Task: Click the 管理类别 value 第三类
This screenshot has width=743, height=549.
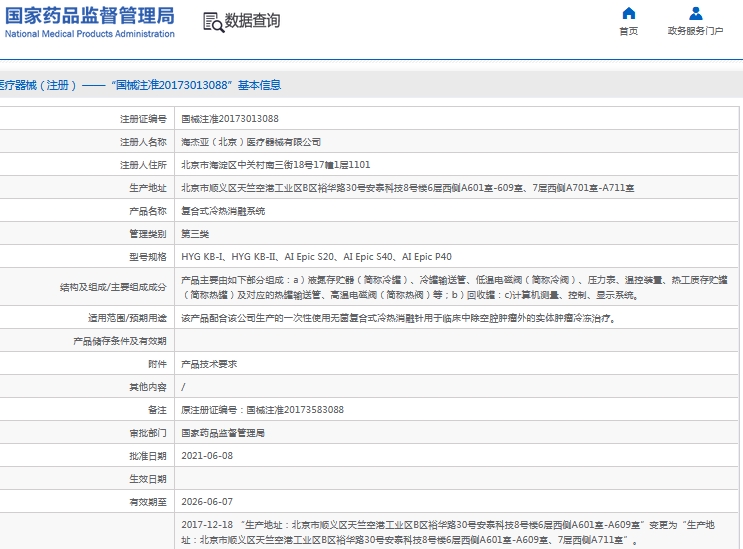Action: pos(195,234)
